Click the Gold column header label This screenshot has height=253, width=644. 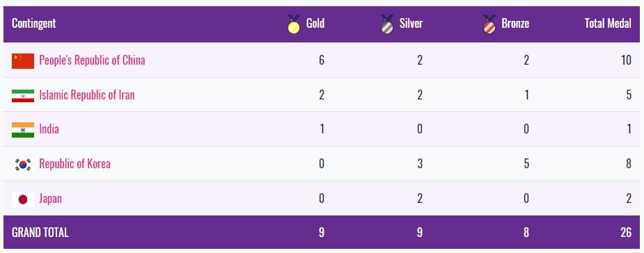315,24
